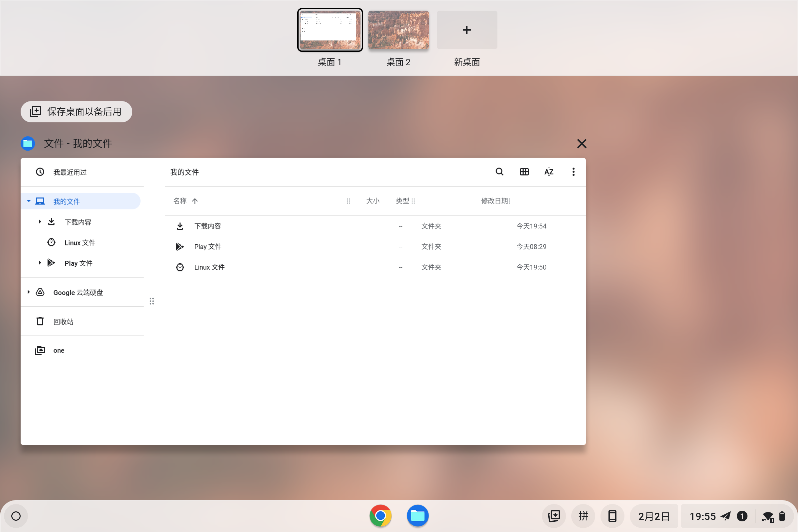This screenshot has height=532, width=798.
Task: Open search in the Files app
Action: coord(499,172)
